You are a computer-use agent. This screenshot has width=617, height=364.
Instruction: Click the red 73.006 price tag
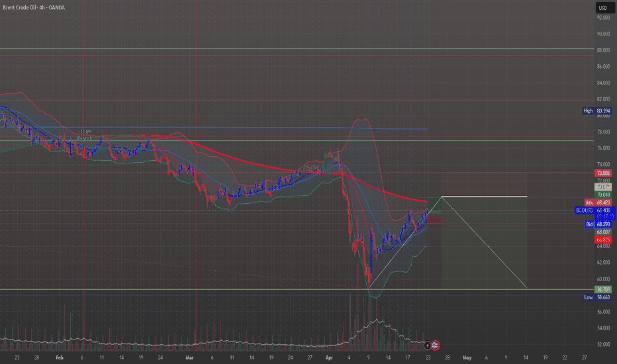tap(603, 173)
